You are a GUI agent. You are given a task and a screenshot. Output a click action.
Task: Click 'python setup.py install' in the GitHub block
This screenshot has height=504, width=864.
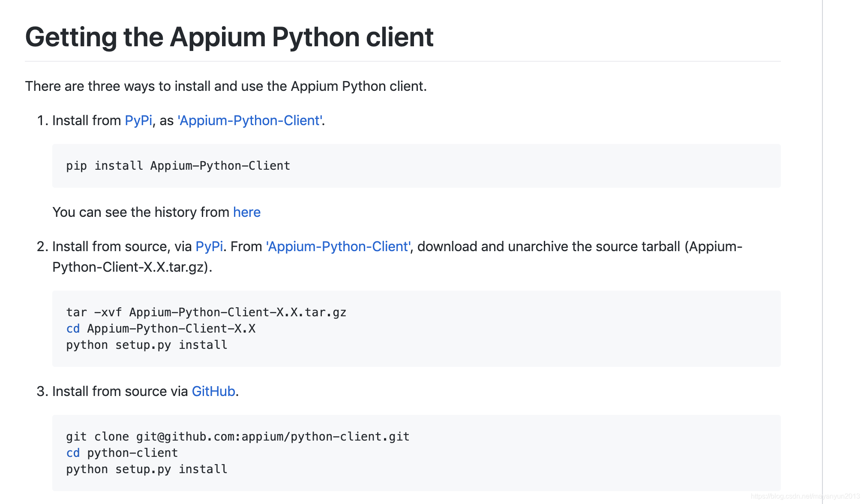(147, 469)
